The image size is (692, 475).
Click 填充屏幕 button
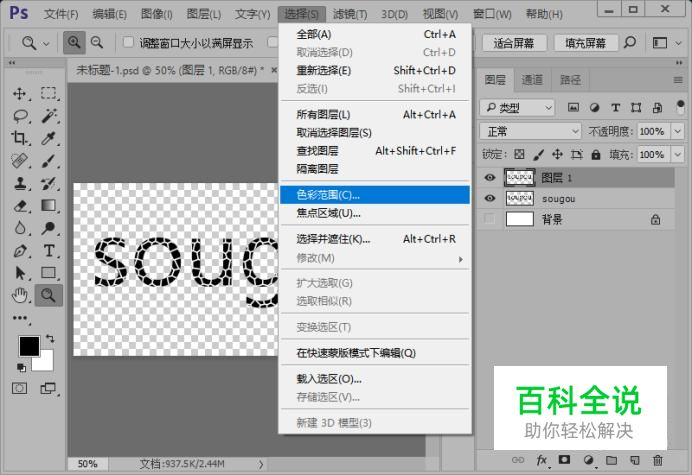(x=586, y=43)
